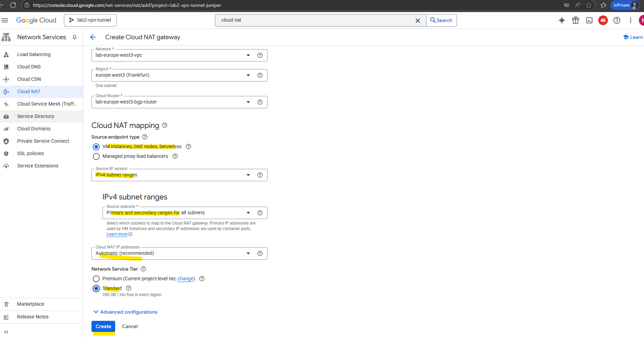
Task: Expand Advanced configurations section
Action: coord(125,312)
